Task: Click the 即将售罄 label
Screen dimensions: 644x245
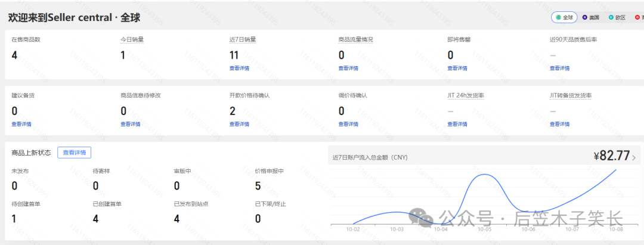Action: coord(459,40)
